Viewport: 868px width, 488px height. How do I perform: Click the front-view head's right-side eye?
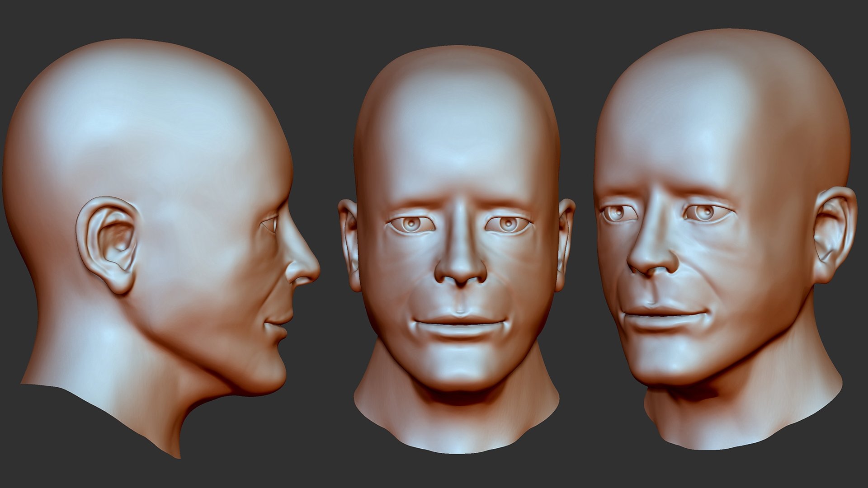[x=508, y=224]
